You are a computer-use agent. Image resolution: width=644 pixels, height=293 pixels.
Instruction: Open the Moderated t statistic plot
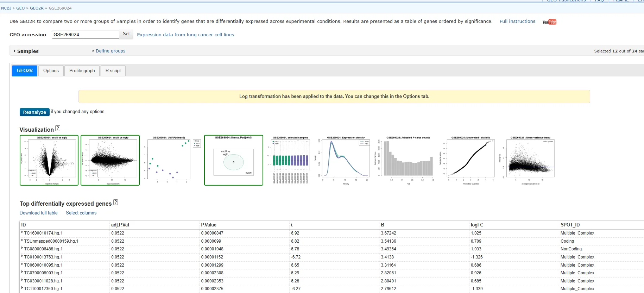[x=471, y=160]
